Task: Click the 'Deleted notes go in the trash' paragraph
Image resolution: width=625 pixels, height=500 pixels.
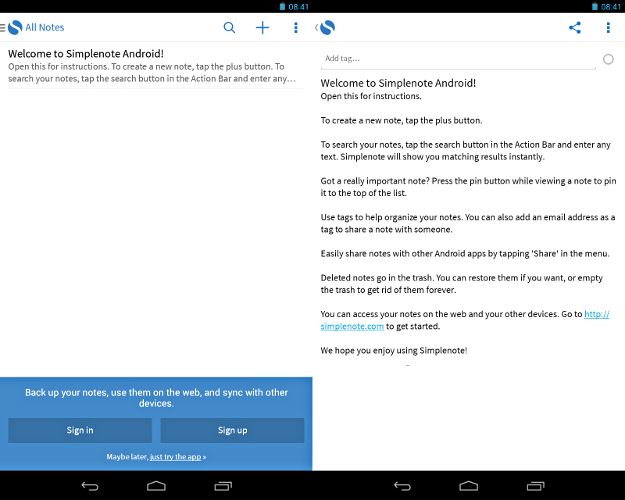Action: pyautogui.click(x=462, y=284)
